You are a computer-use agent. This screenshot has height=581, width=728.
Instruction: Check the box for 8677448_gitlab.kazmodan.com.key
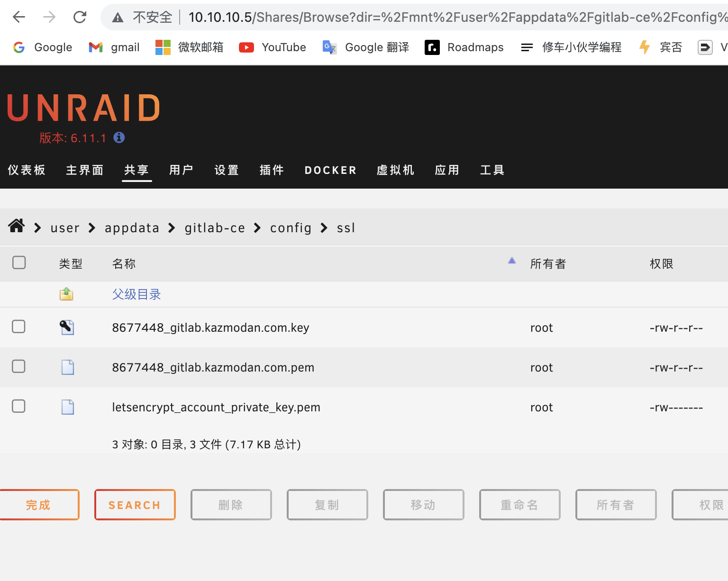coord(18,327)
